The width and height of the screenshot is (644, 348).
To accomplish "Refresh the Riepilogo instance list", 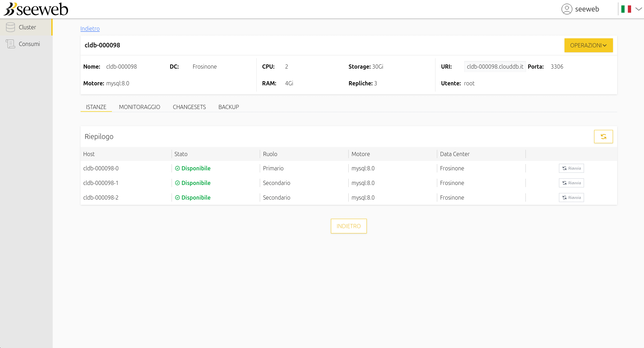I will 603,136.
